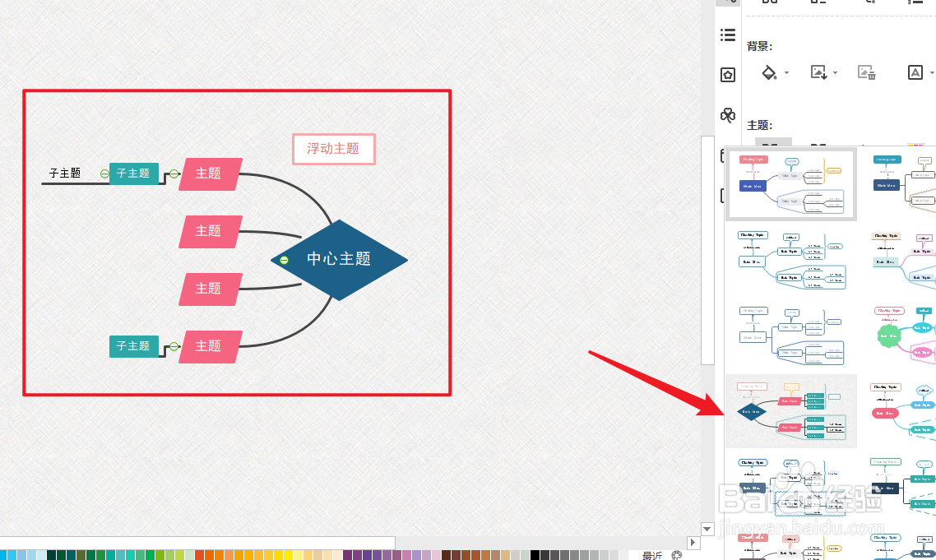Click the color palette scroll-right arrow
The image size is (936, 560).
pyautogui.click(x=693, y=543)
